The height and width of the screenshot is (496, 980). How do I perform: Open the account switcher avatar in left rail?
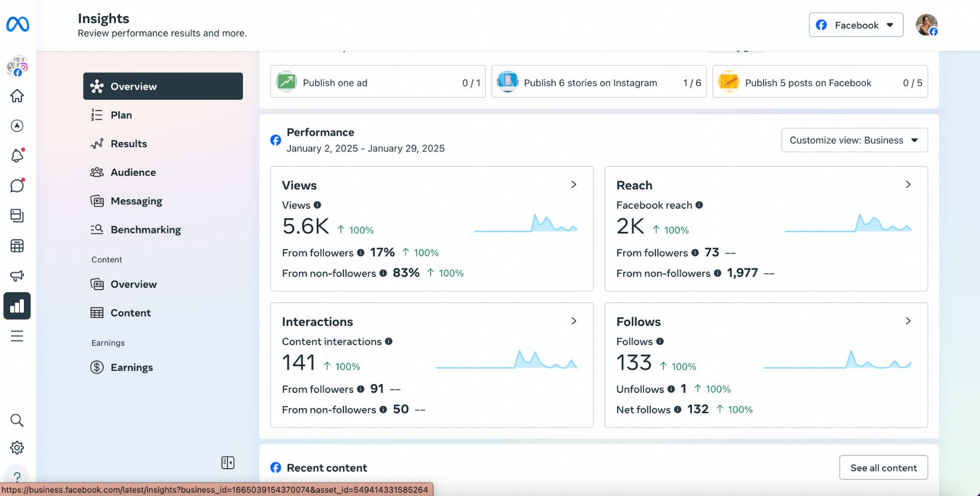click(17, 66)
